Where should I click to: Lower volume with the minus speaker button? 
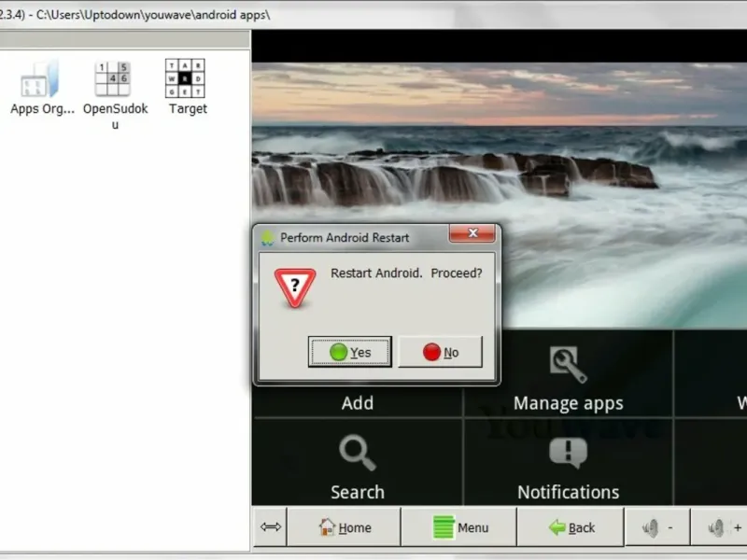(657, 527)
